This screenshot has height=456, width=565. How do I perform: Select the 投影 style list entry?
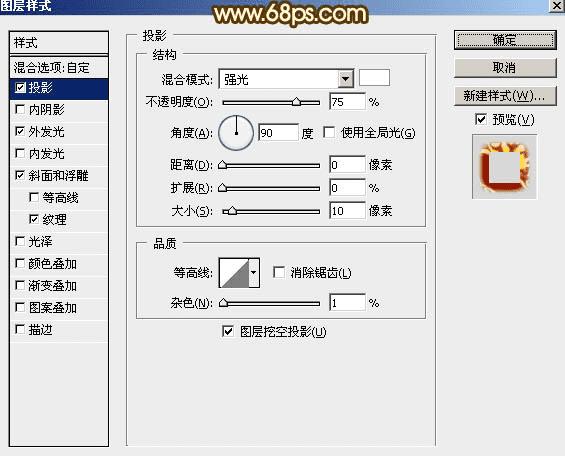click(x=59, y=88)
